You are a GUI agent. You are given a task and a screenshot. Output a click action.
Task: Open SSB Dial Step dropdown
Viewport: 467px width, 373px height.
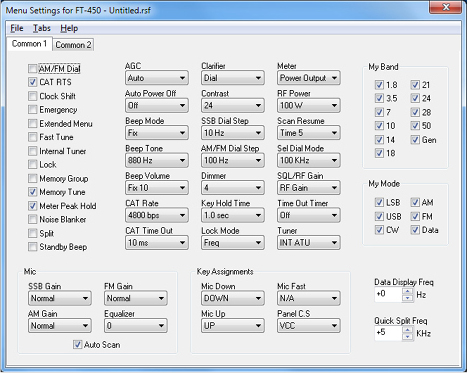point(233,133)
